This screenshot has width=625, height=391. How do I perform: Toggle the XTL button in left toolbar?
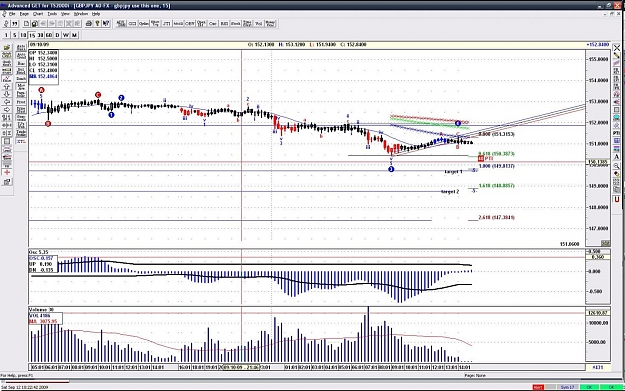pyautogui.click(x=21, y=141)
